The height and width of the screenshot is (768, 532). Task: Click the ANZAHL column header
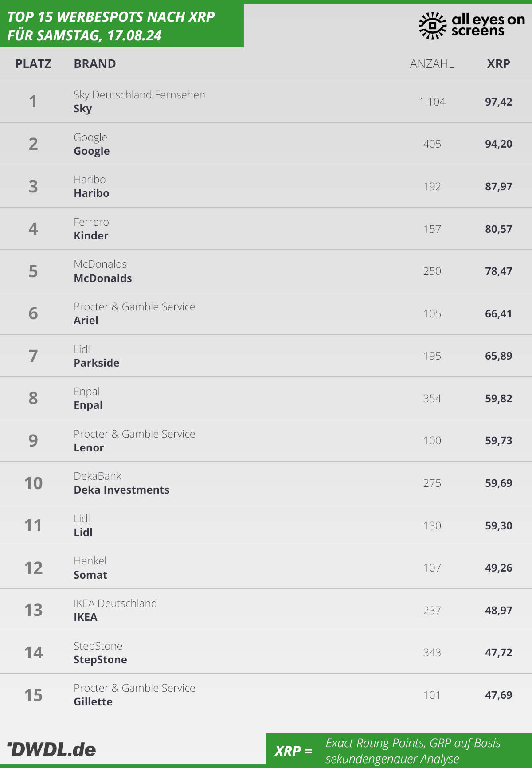(432, 64)
